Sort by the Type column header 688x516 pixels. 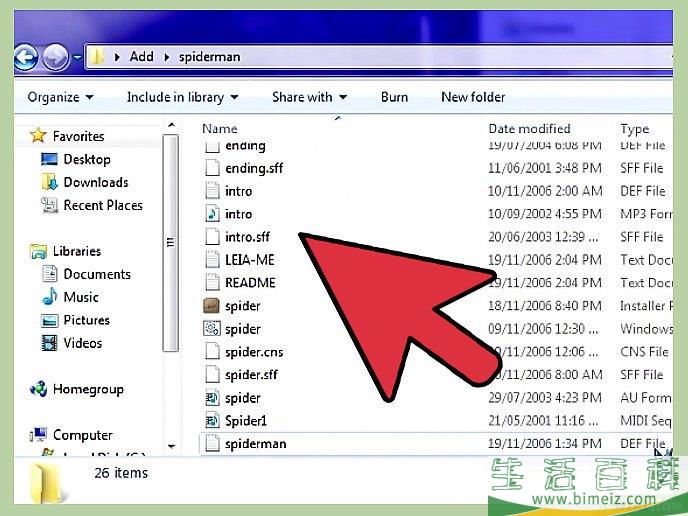(634, 129)
